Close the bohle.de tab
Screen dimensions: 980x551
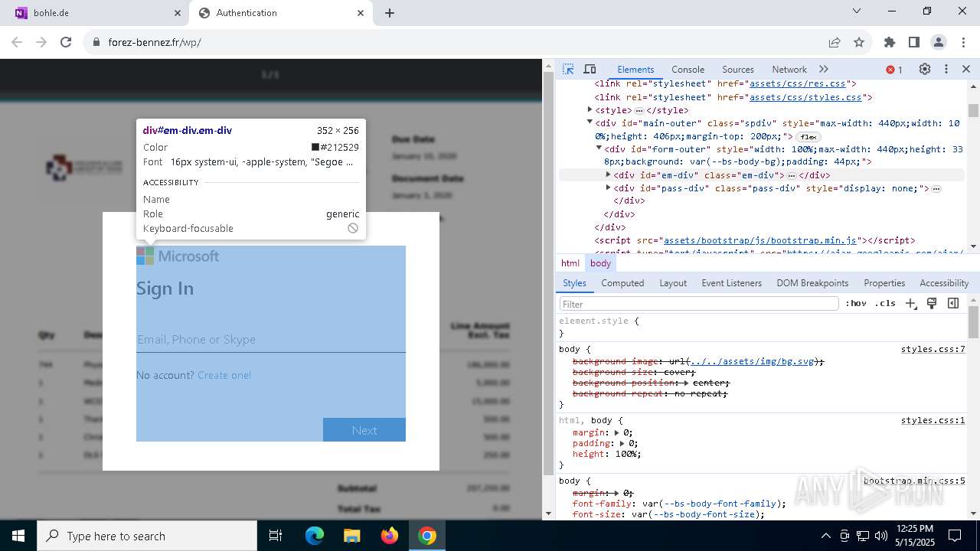(178, 13)
